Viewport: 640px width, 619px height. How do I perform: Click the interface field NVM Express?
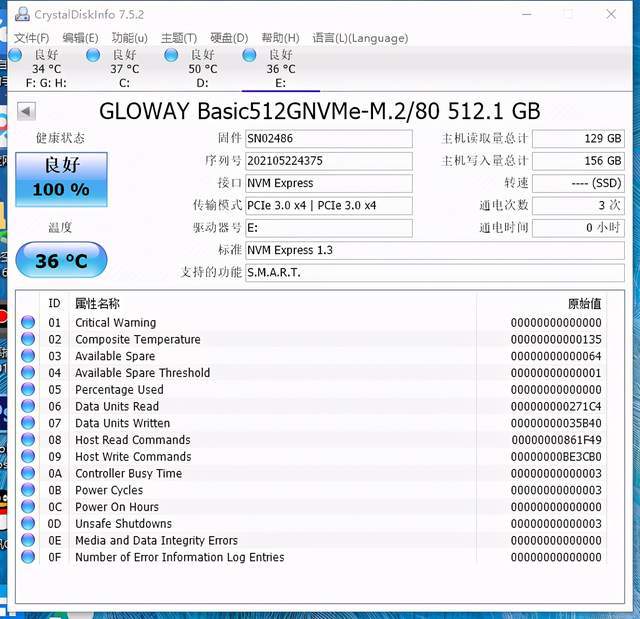pos(329,183)
